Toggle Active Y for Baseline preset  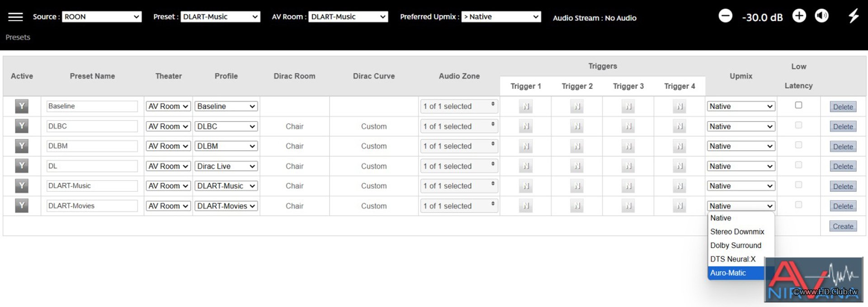tap(22, 106)
